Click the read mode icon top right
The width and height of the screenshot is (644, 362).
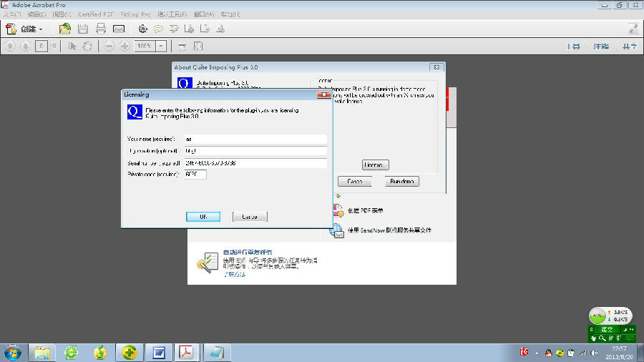(633, 29)
